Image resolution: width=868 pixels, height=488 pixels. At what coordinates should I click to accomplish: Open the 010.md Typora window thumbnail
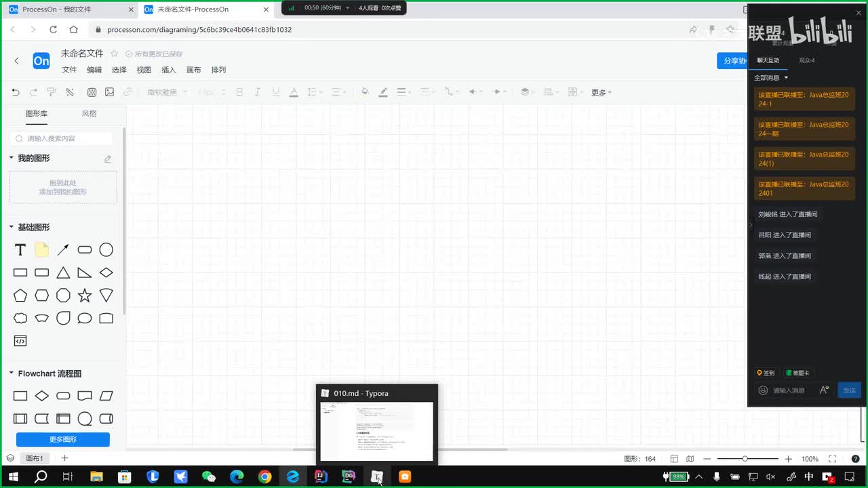[377, 424]
